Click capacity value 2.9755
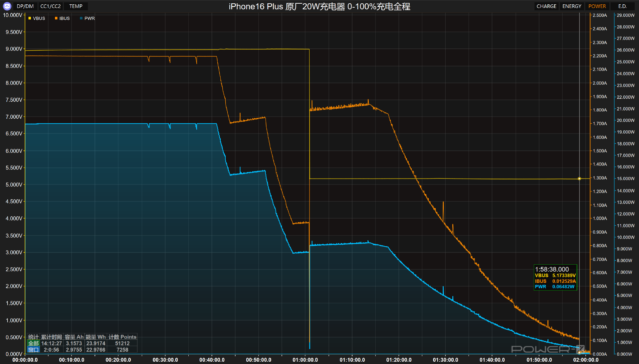The width and height of the screenshot is (639, 364). pos(74,350)
